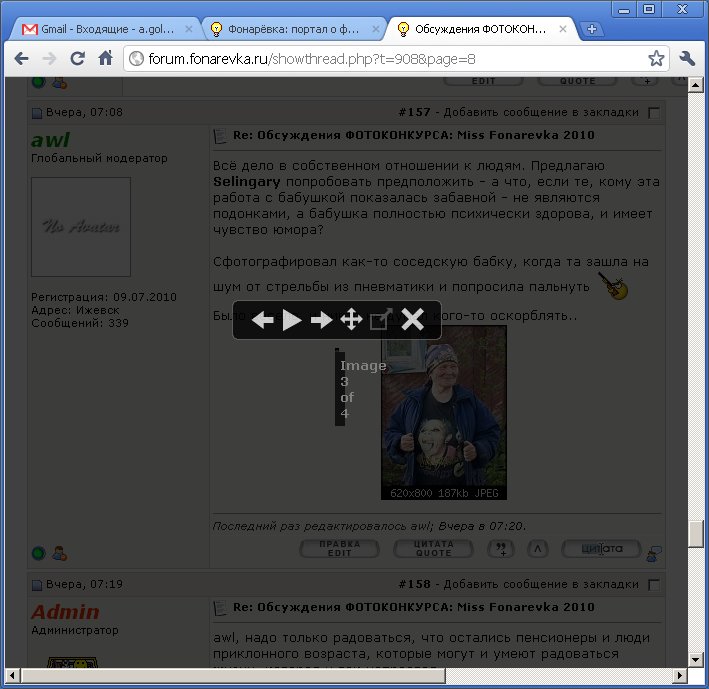Toggle multi-quote button on post #157
Screen dimensions: 709x689
click(501, 548)
